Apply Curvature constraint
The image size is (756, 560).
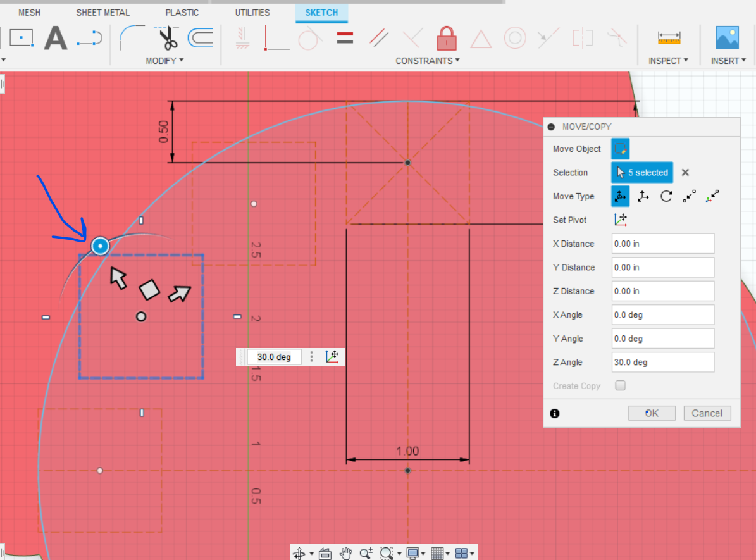click(617, 38)
